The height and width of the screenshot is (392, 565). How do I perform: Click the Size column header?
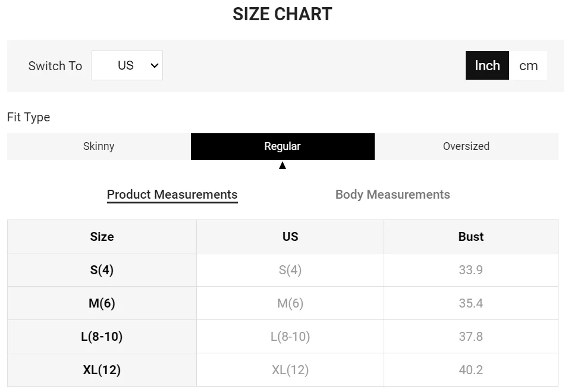pyautogui.click(x=102, y=237)
